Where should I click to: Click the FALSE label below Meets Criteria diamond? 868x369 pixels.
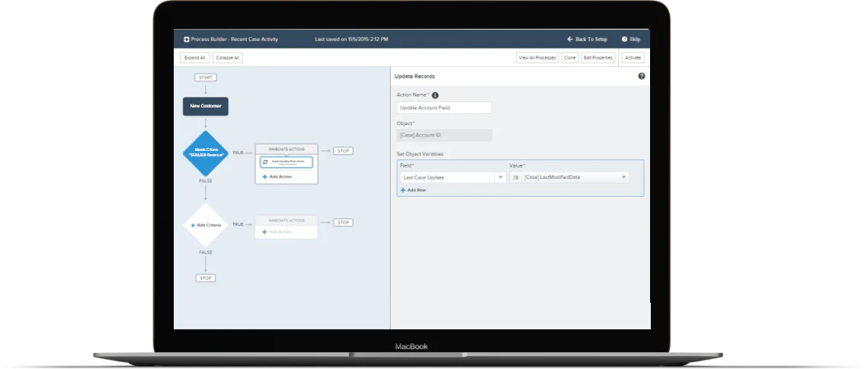pyautogui.click(x=205, y=181)
